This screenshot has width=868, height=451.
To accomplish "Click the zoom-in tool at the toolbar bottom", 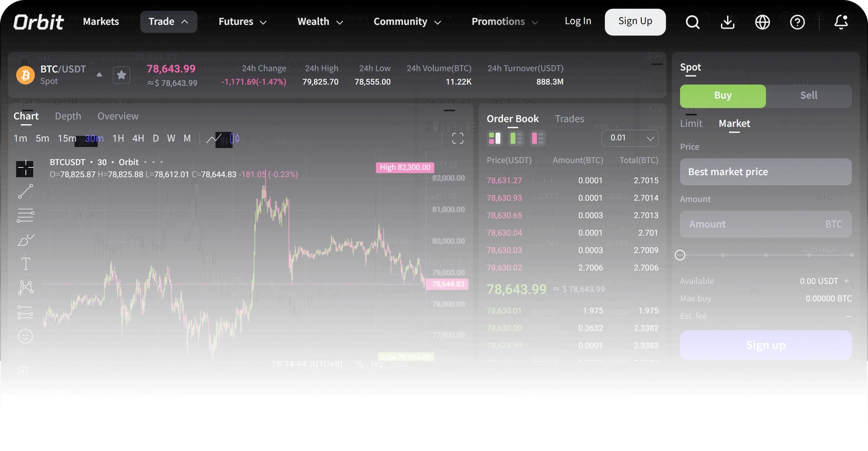I will point(23,371).
